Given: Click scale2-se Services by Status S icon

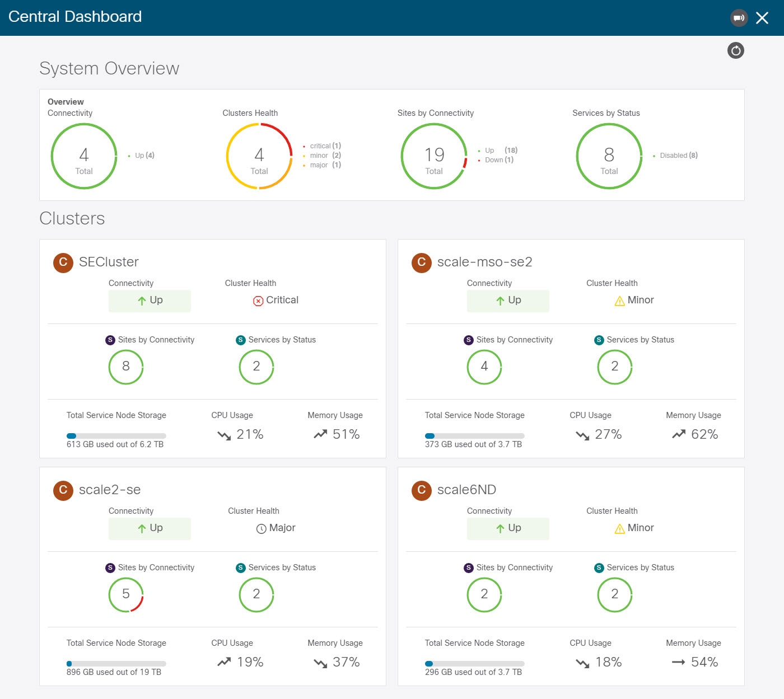Looking at the screenshot, I should point(241,568).
